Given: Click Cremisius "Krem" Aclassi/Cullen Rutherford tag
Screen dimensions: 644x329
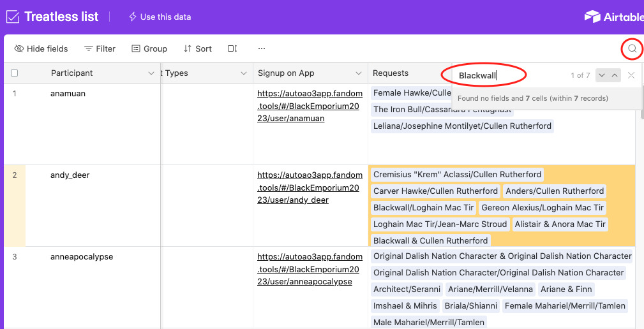Looking at the screenshot, I should coord(457,174).
